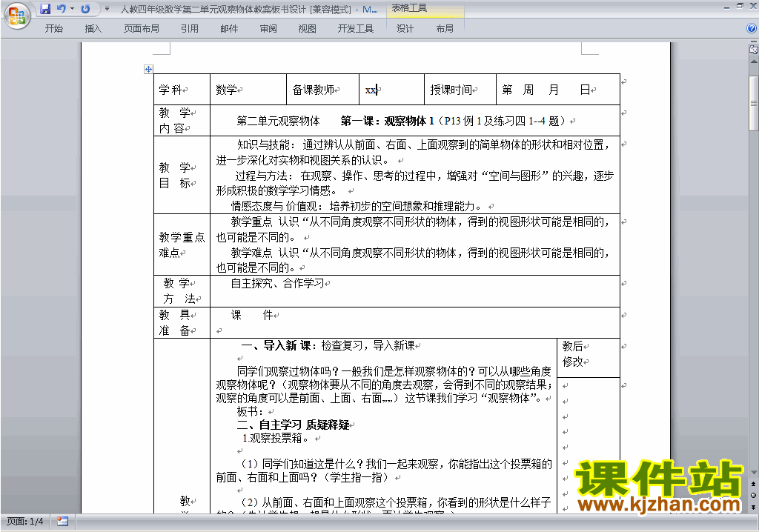Open the 引用 ribbon tab
This screenshot has width=759, height=532.
pos(189,29)
